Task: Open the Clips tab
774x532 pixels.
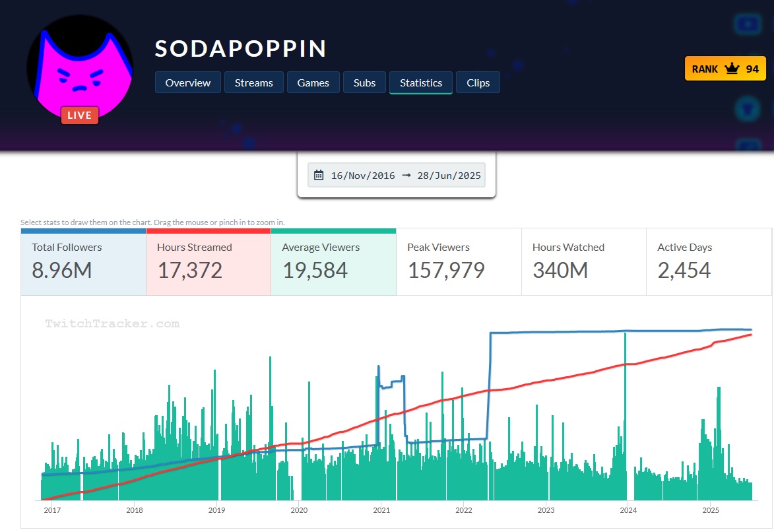Action: pyautogui.click(x=478, y=83)
